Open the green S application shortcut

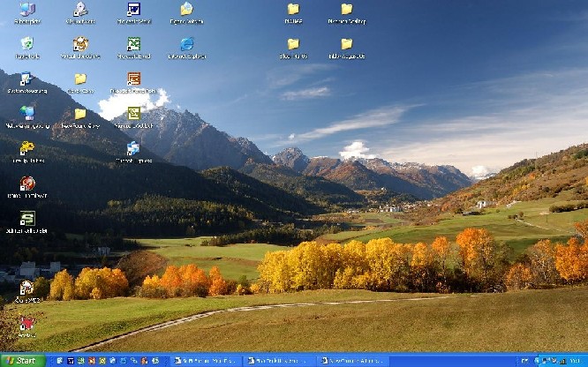(x=27, y=218)
